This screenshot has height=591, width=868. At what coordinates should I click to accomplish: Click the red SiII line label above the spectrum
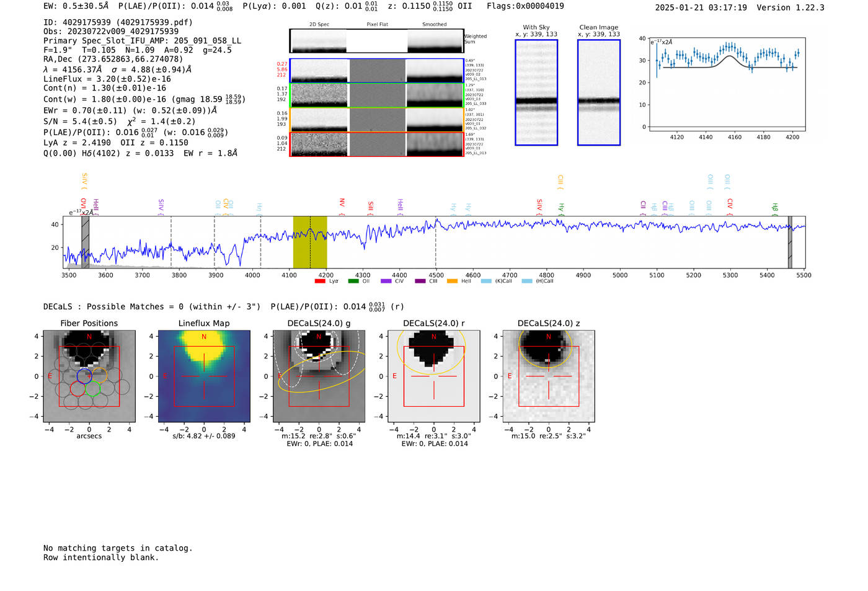click(371, 207)
